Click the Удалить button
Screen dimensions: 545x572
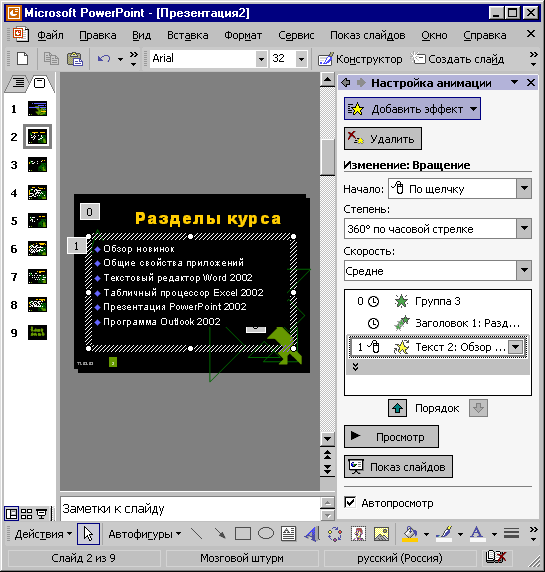pyautogui.click(x=383, y=139)
